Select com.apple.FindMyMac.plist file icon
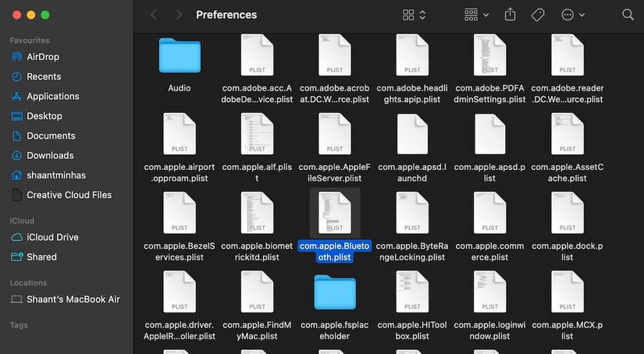This screenshot has height=354, width=644. pyautogui.click(x=257, y=292)
